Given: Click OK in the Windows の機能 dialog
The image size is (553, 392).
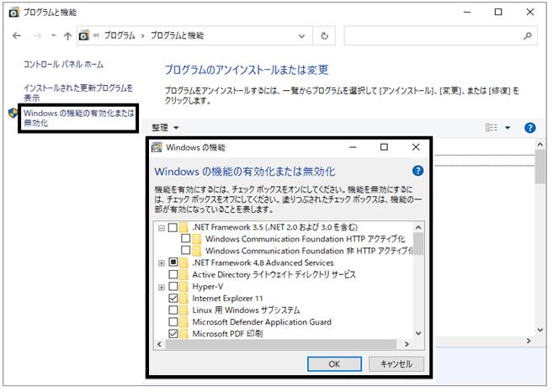Looking at the screenshot, I should (x=334, y=363).
